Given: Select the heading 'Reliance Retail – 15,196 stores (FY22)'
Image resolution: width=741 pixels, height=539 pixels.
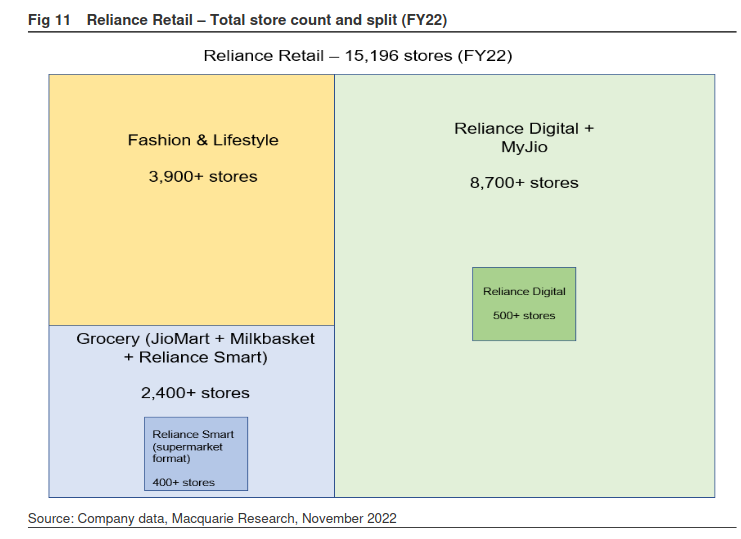Looking at the screenshot, I should [x=358, y=56].
